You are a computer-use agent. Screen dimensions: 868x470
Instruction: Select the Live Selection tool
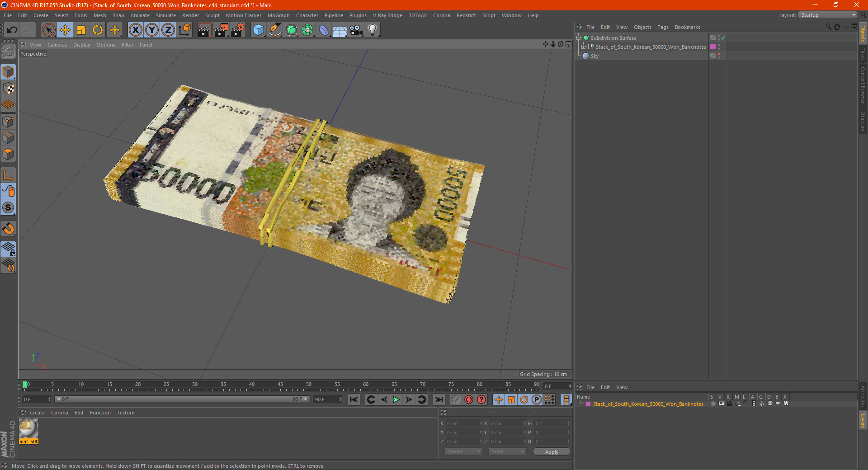48,30
